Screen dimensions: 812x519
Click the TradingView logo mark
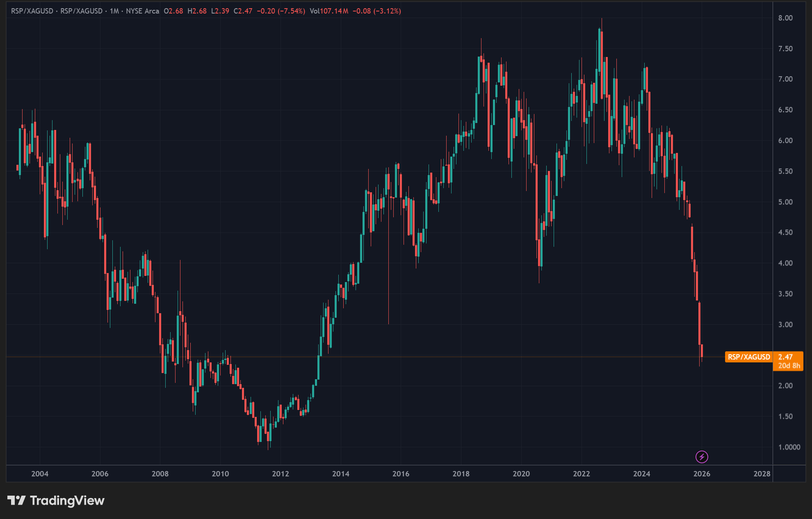pyautogui.click(x=16, y=501)
